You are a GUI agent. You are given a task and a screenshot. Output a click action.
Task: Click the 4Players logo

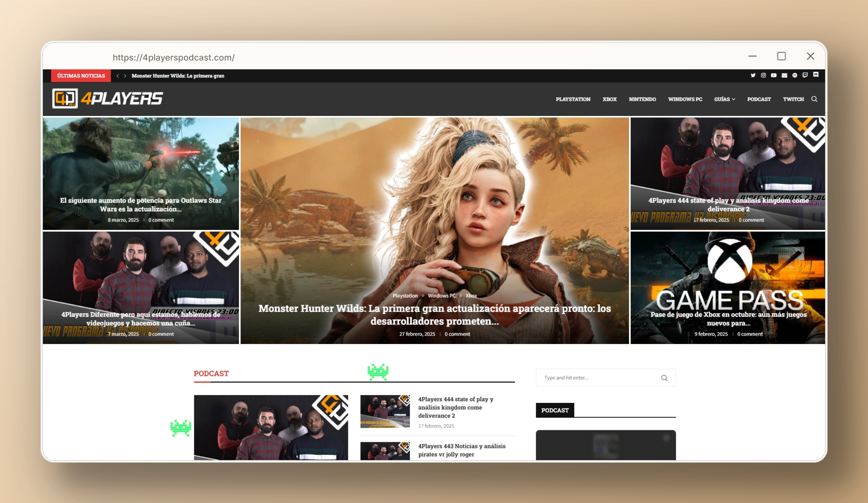[x=107, y=99]
